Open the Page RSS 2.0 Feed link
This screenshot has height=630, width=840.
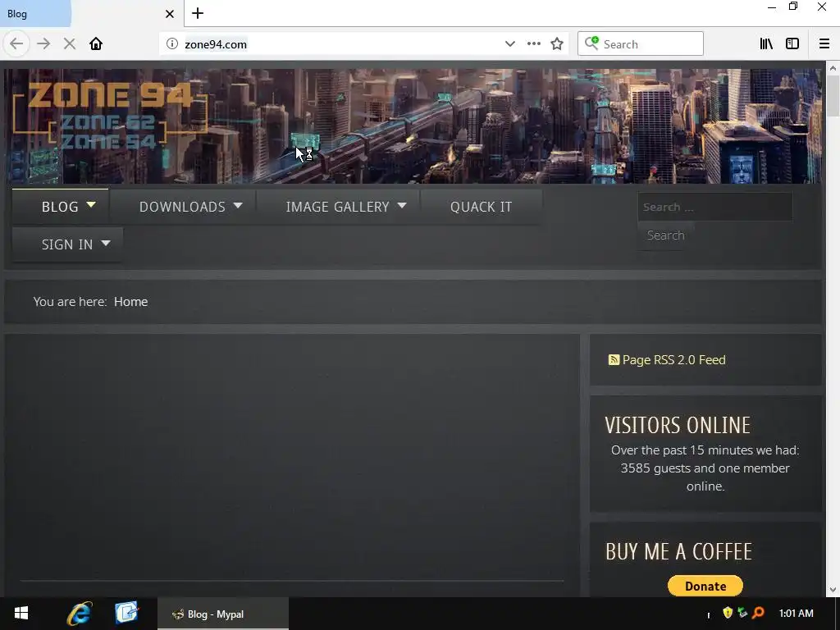(x=674, y=360)
